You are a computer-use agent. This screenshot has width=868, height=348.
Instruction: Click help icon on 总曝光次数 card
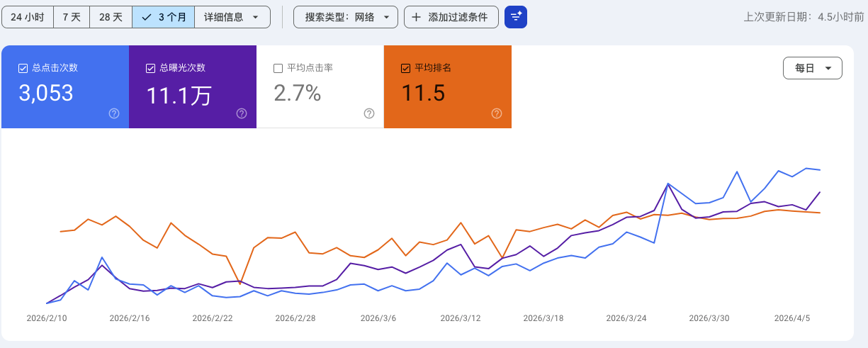pos(242,113)
